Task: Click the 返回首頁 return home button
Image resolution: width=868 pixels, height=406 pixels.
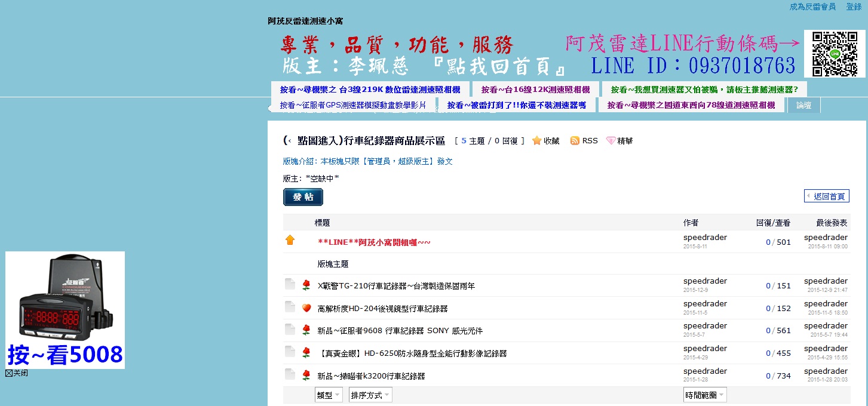Action: pos(826,196)
